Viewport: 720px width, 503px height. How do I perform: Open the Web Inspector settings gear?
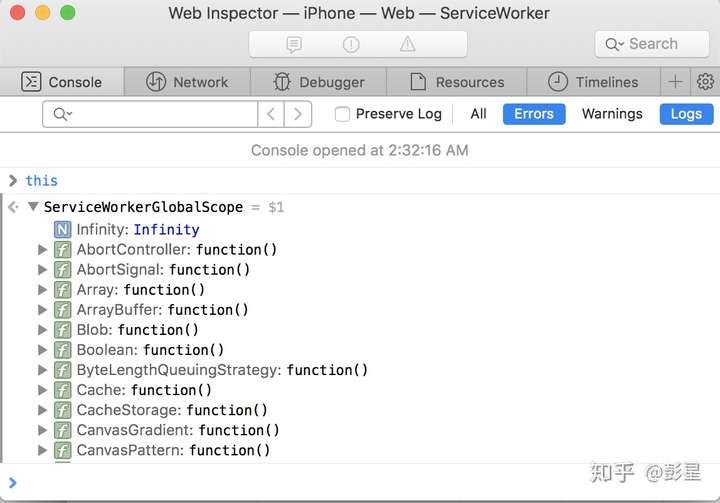[706, 82]
